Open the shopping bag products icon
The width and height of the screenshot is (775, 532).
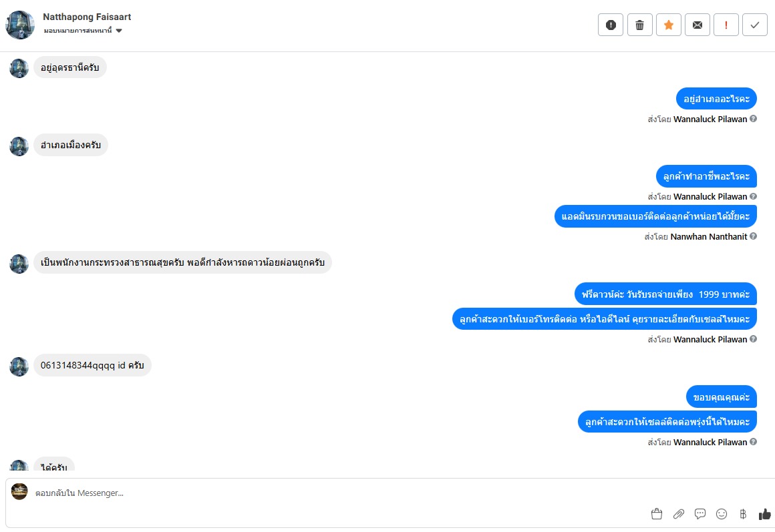tap(657, 514)
